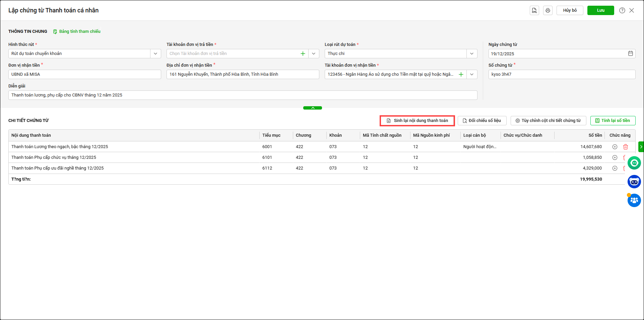
Task: Delete the Lương theo ngạch, bậc row
Action: 625,147
